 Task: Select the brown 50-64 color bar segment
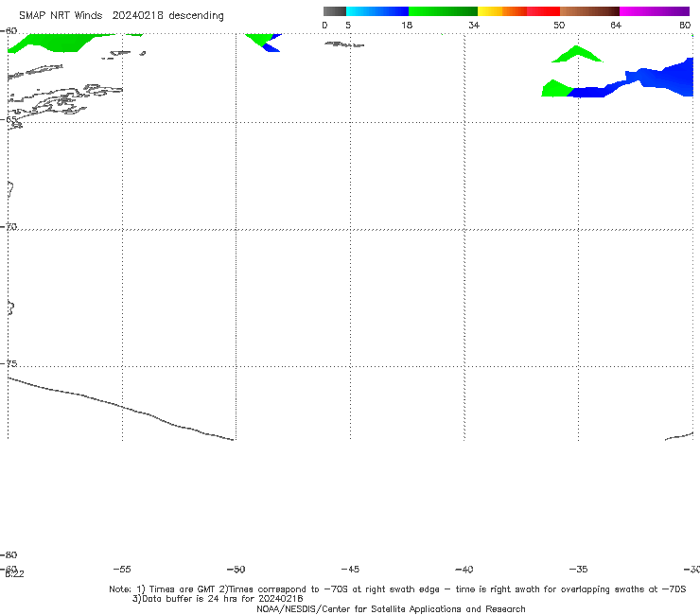click(589, 11)
